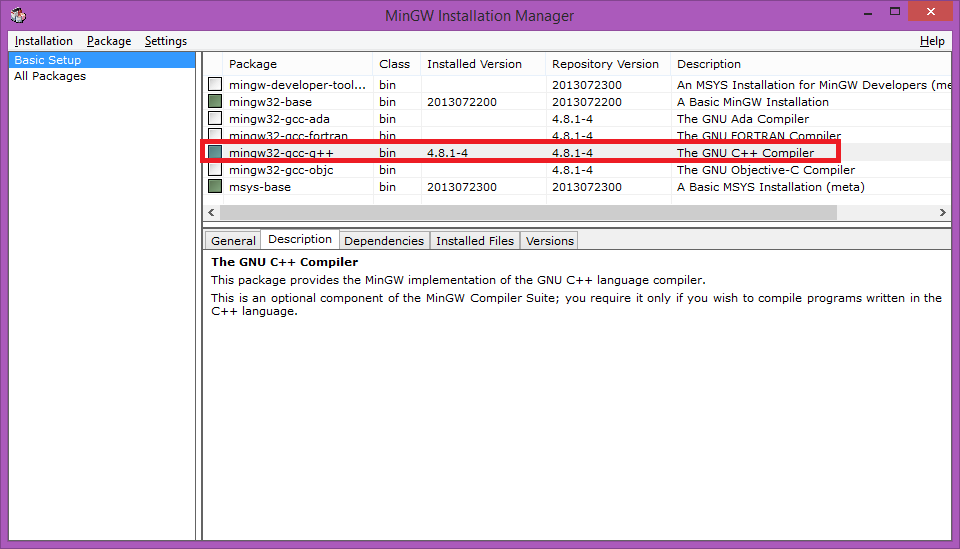The height and width of the screenshot is (549, 960).
Task: Select the mingw-developer-tool... package name
Action: click(297, 85)
